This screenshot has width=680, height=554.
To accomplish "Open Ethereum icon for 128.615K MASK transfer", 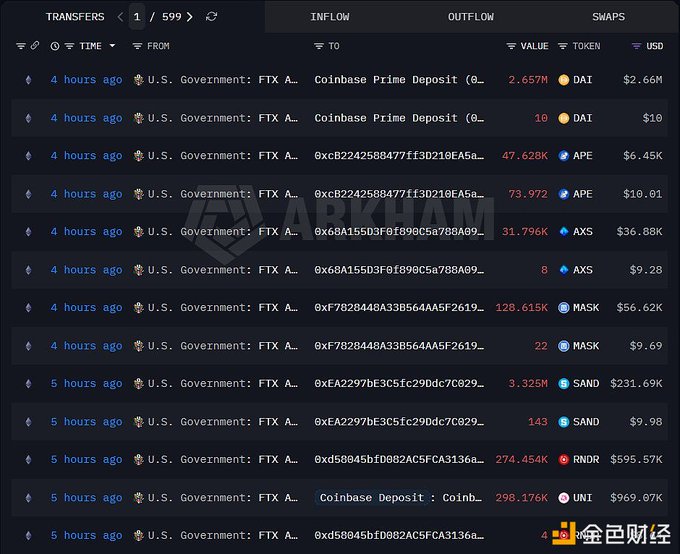I will [28, 308].
